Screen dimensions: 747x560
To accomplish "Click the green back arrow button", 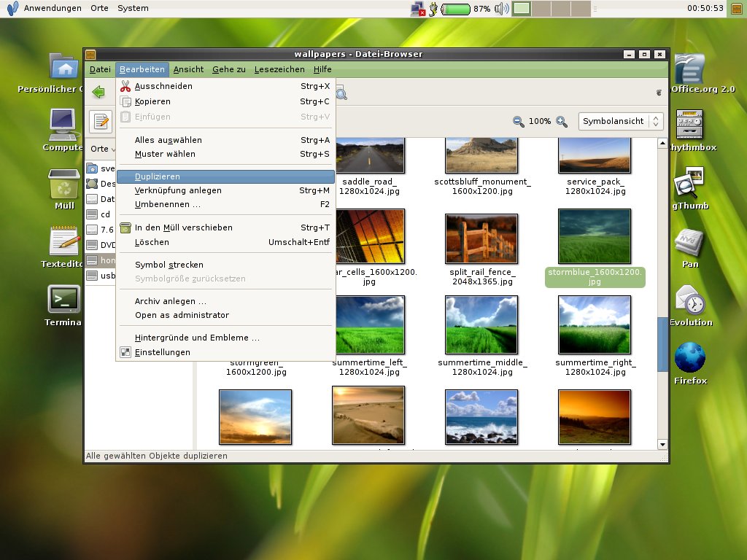I will pos(98,92).
